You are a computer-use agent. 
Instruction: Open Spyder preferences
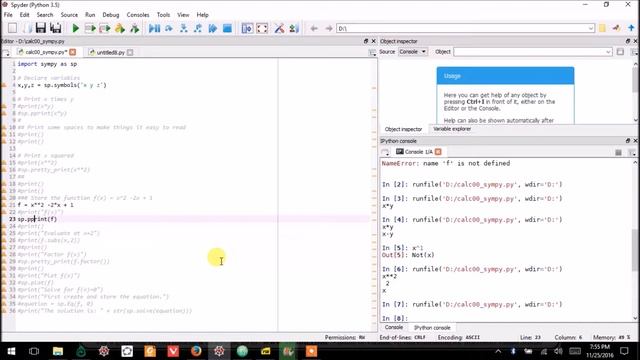tap(279, 28)
